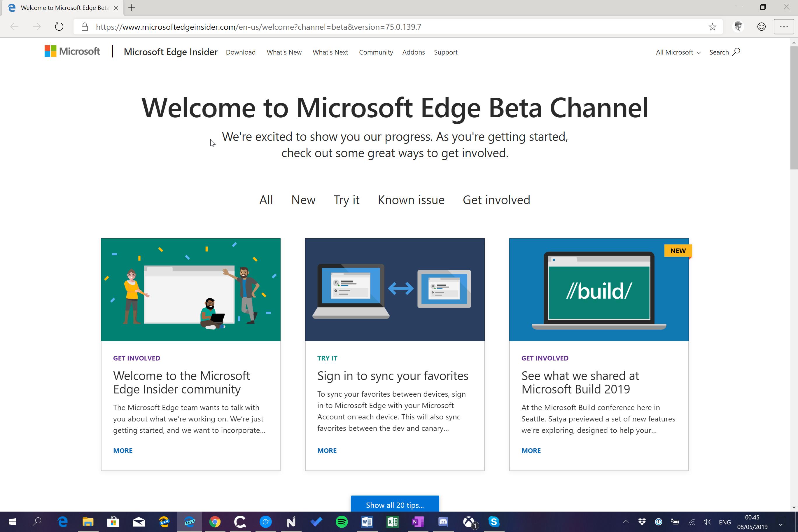This screenshot has height=532, width=798.
Task: Open Dropbox tray icon
Action: point(642,521)
